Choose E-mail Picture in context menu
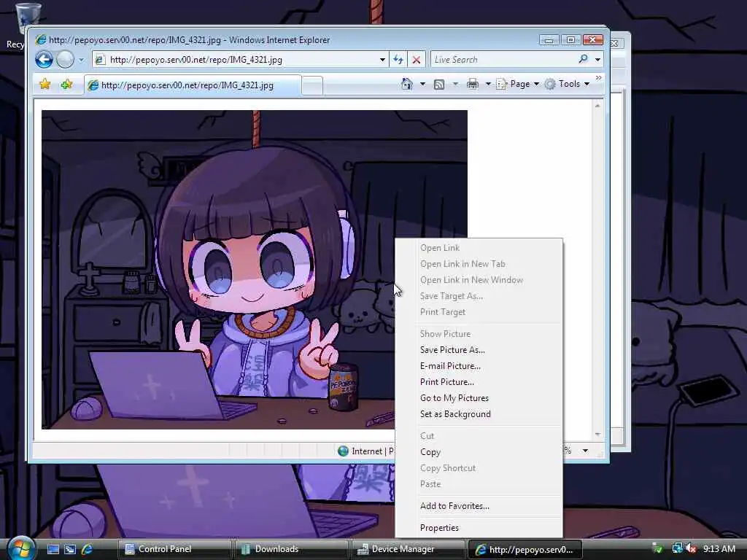 450,366
